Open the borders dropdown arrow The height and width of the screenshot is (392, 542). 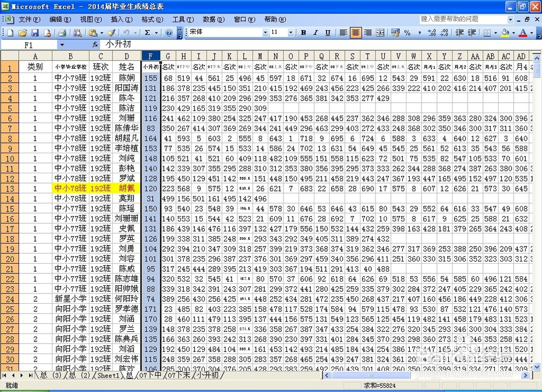[x=495, y=32]
